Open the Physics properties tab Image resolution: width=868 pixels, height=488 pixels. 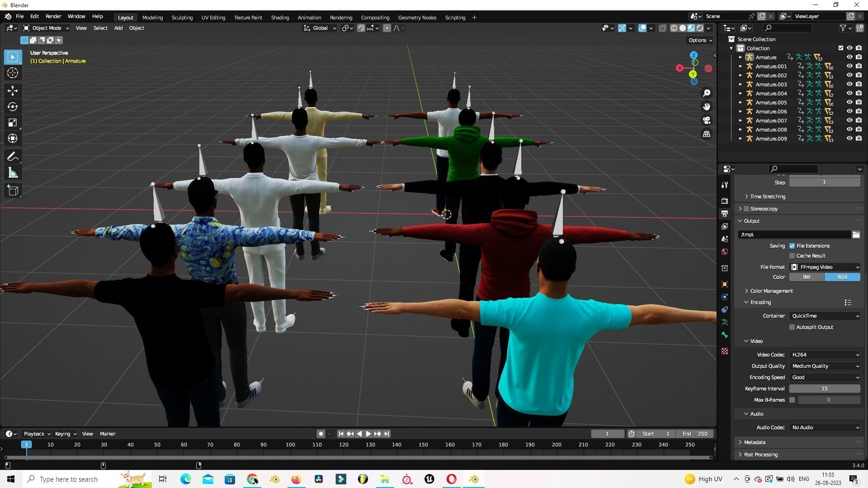pyautogui.click(x=725, y=297)
